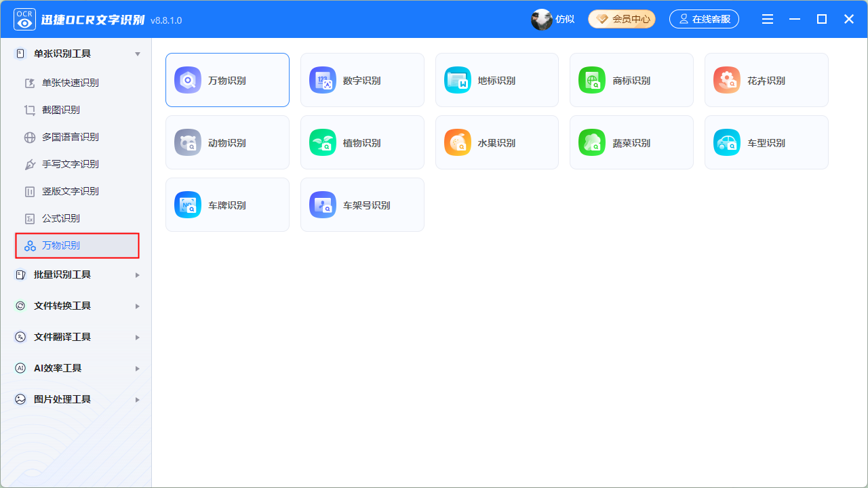Image resolution: width=868 pixels, height=488 pixels.
Task: Click the 万物识别 sidebar circles icon
Action: coord(30,245)
